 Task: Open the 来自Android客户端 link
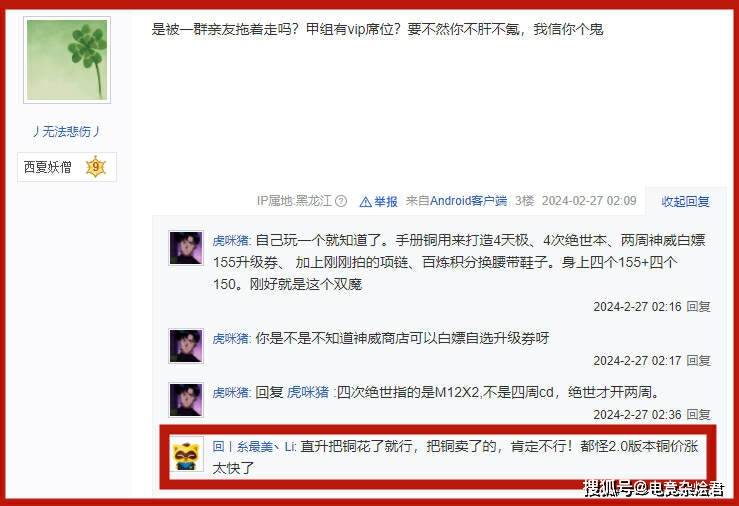tap(456, 201)
